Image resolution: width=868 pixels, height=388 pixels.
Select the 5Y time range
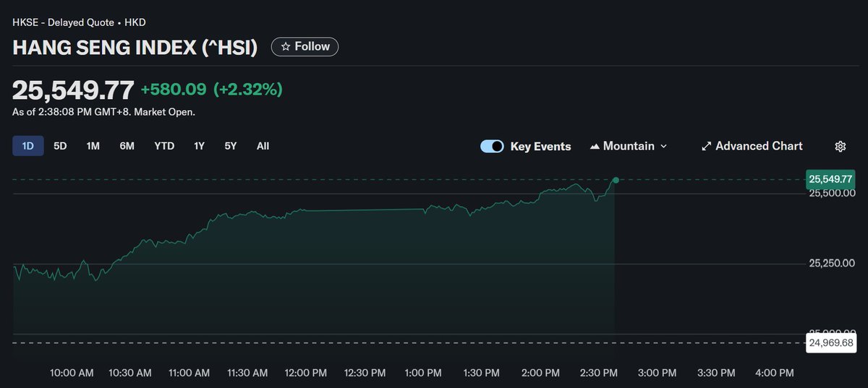pos(231,146)
